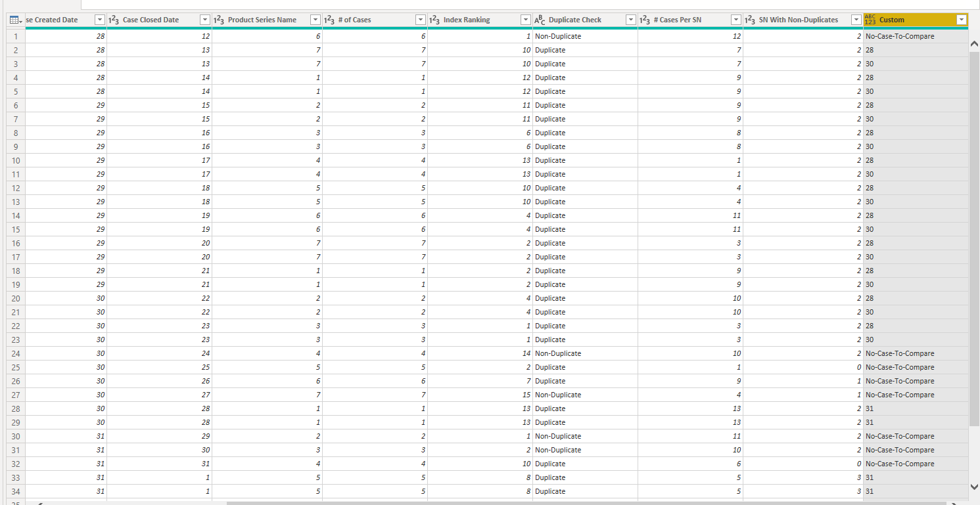Click Non-Duplicate in Duplicate Check column, row 30
Image resolution: width=980 pixels, height=505 pixels.
pos(558,436)
